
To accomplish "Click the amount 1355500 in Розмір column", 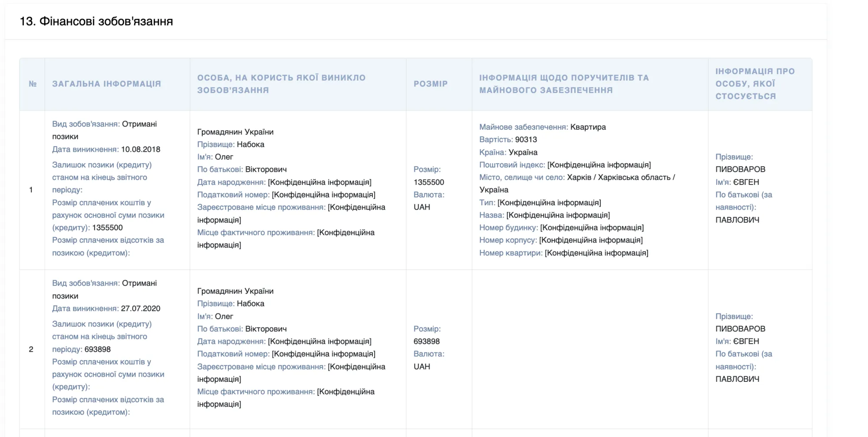I will pos(429,182).
